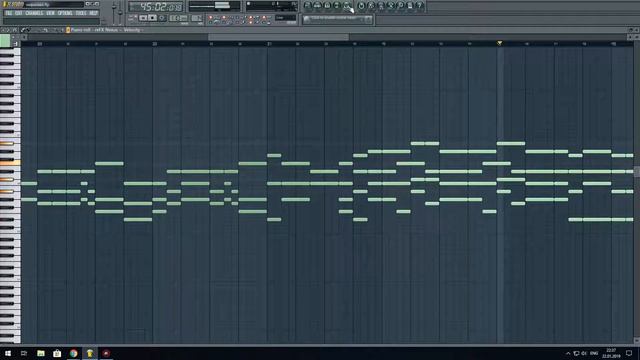This screenshot has width=640, height=360.
Task: Open the volume tray icon
Action: [x=584, y=353]
